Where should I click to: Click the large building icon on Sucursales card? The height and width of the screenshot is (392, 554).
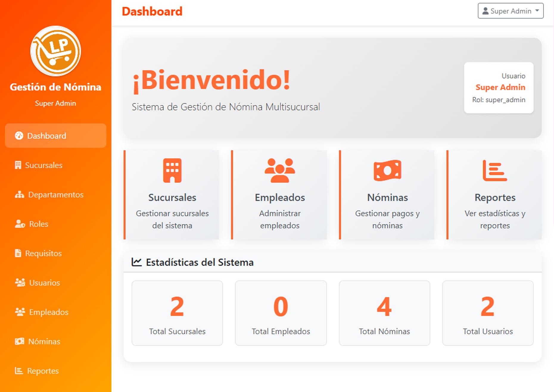click(x=172, y=171)
